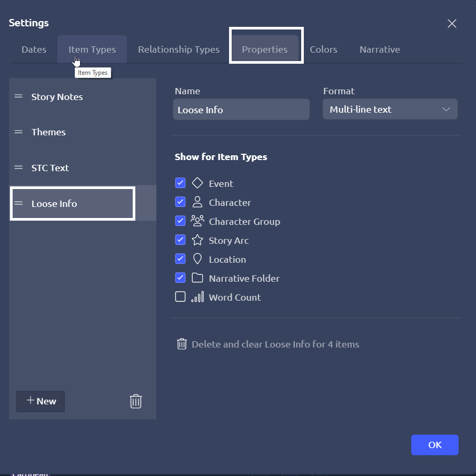Switch to the Relationship Types tab
The height and width of the screenshot is (476, 476).
pos(178,49)
